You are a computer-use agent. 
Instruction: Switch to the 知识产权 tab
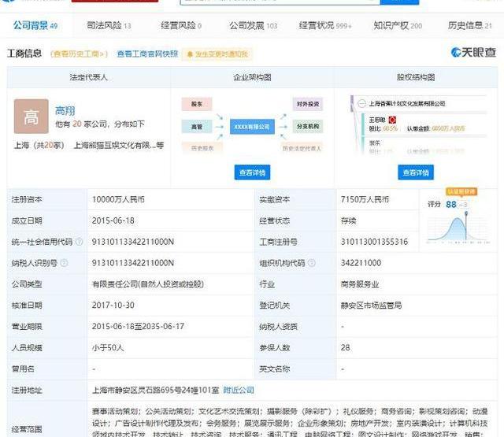pos(398,25)
